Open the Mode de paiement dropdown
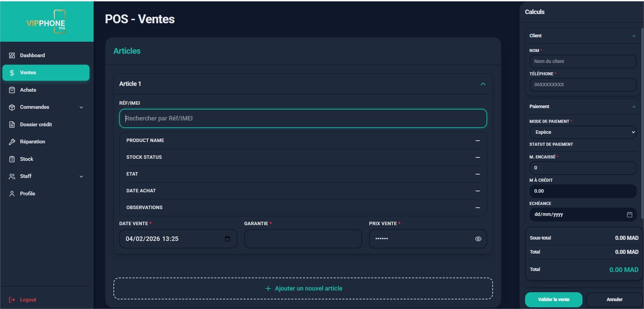This screenshot has height=309, width=644. pyautogui.click(x=583, y=132)
